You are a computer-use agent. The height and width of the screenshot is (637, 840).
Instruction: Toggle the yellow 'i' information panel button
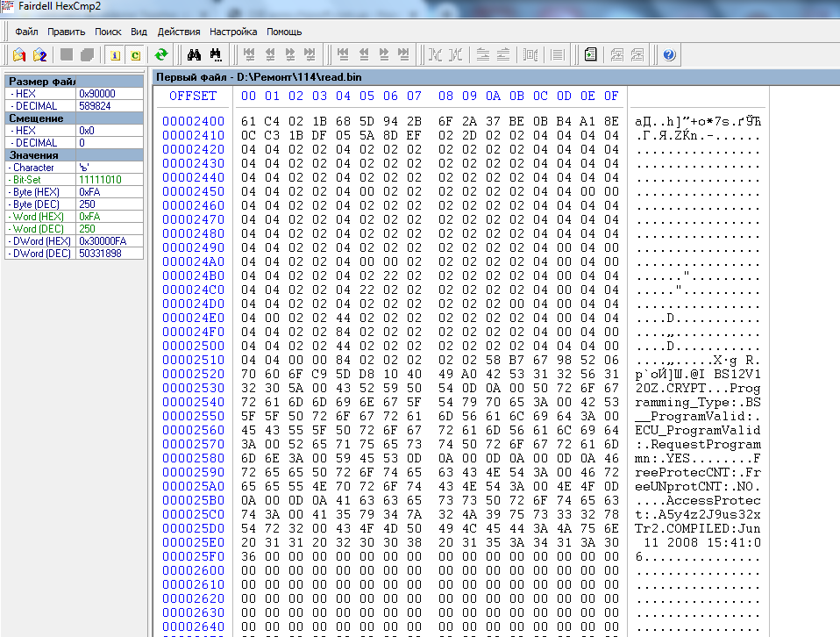115,54
